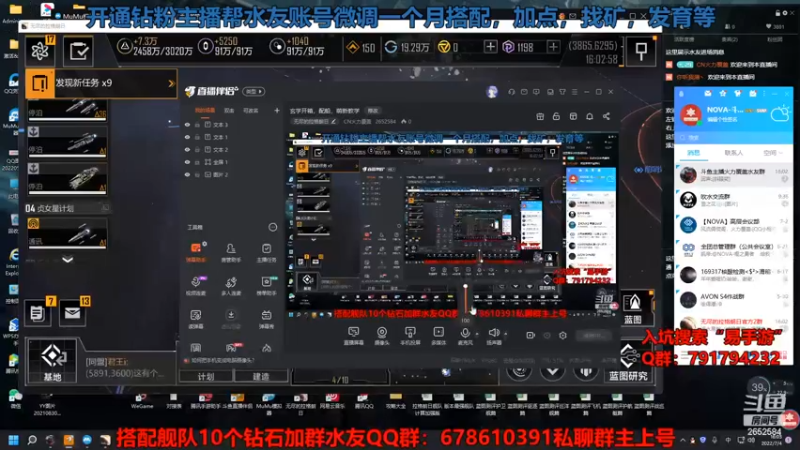Open Windows taskbar search
Screen dimensions: 800x450
(32, 440)
